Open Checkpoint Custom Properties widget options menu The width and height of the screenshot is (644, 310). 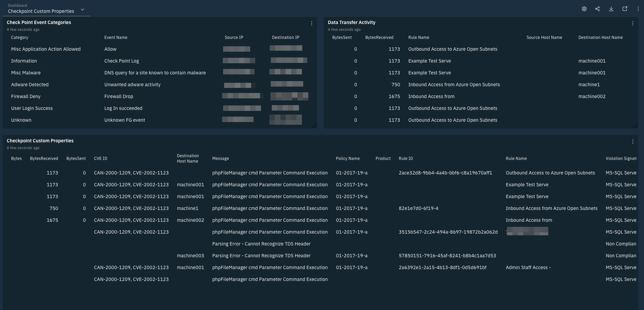coord(633,142)
